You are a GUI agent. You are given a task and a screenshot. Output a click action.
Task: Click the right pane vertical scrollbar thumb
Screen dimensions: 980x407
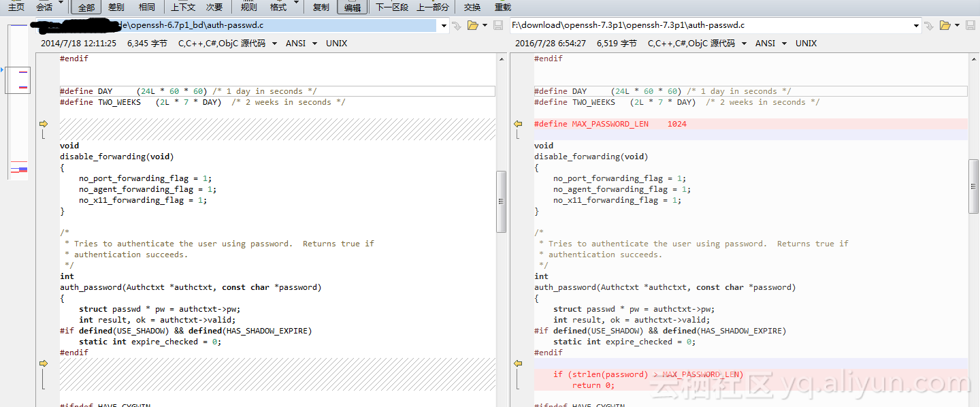pos(974,187)
